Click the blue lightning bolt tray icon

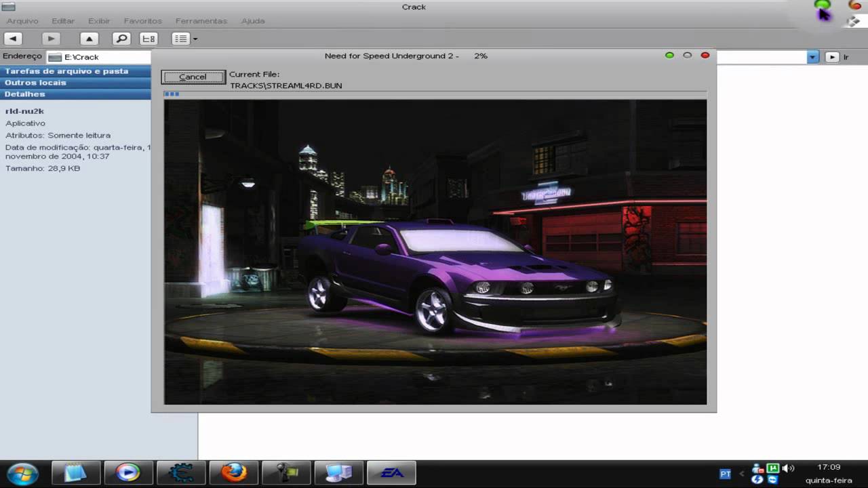point(757,480)
